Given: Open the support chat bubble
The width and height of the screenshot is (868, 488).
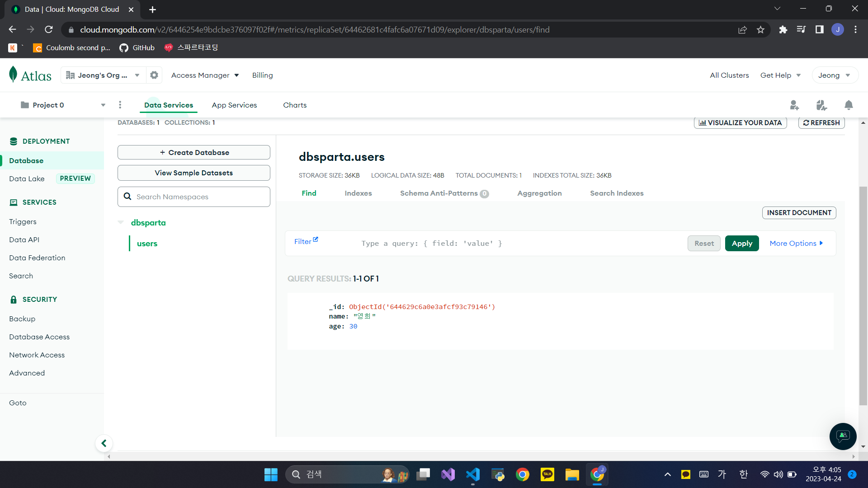Looking at the screenshot, I should [x=843, y=436].
